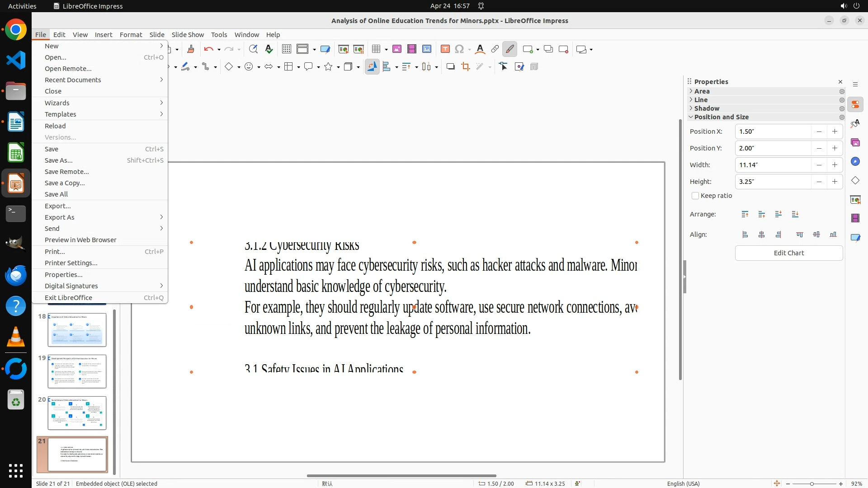
Task: Click the Edit Chart button
Action: 788,253
